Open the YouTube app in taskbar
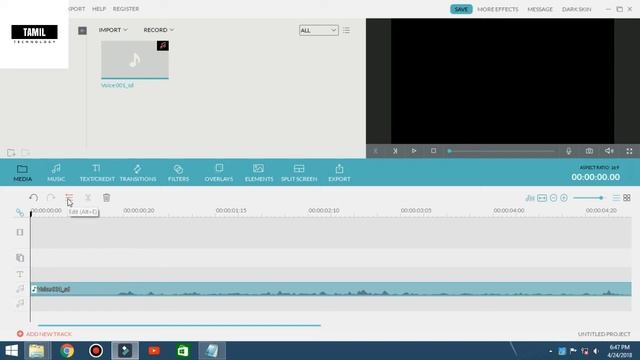Screen dimensions: 640x360 154,351
